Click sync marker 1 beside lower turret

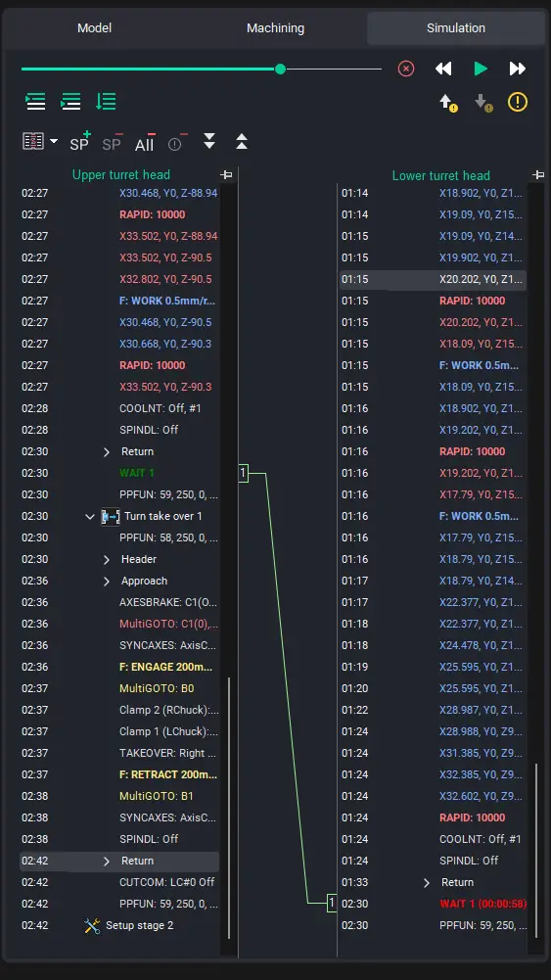tap(332, 903)
